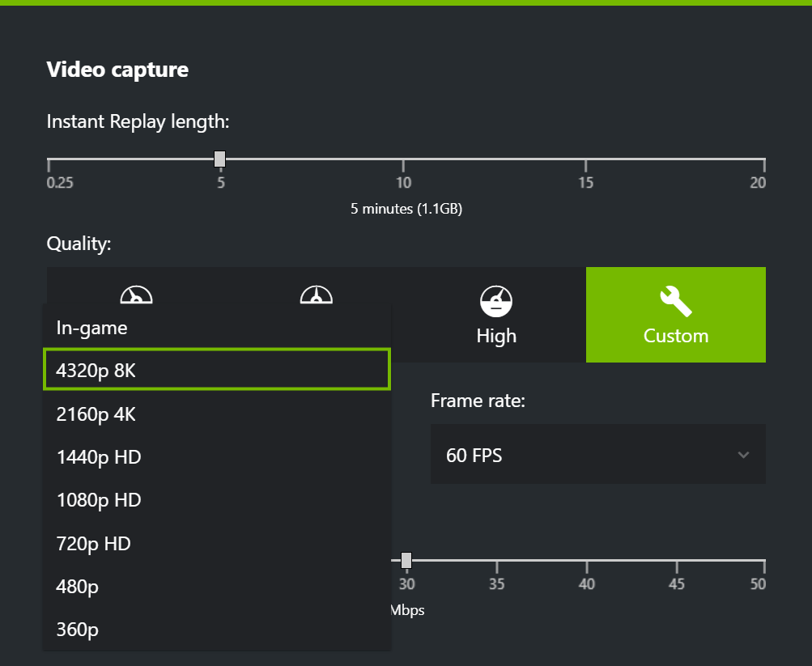Click the Low quality gauge icon
Image resolution: width=812 pixels, height=666 pixels.
pos(136,295)
